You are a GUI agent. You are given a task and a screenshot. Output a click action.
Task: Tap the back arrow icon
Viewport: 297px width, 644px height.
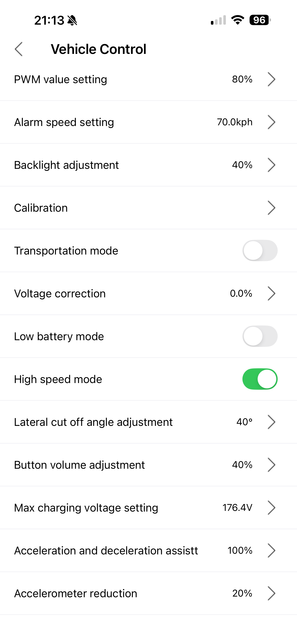pos(19,49)
